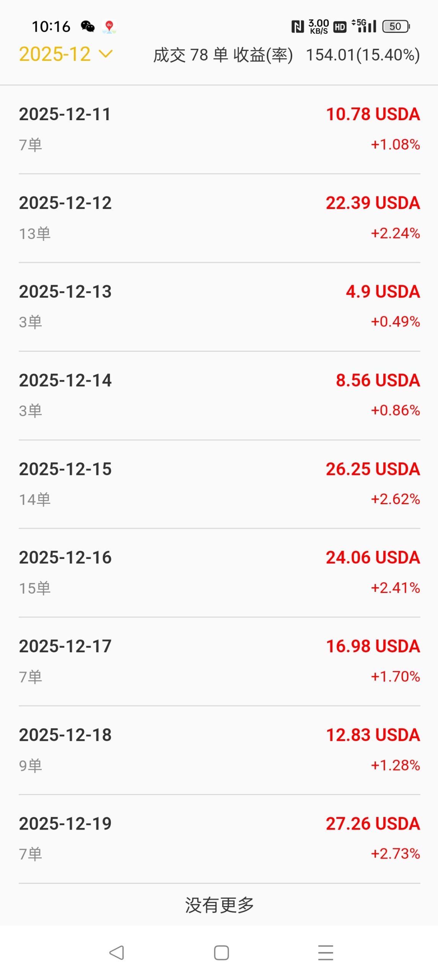Tap the 26.25 USDA profit value
Image resolution: width=438 pixels, height=980 pixels.
(x=373, y=469)
